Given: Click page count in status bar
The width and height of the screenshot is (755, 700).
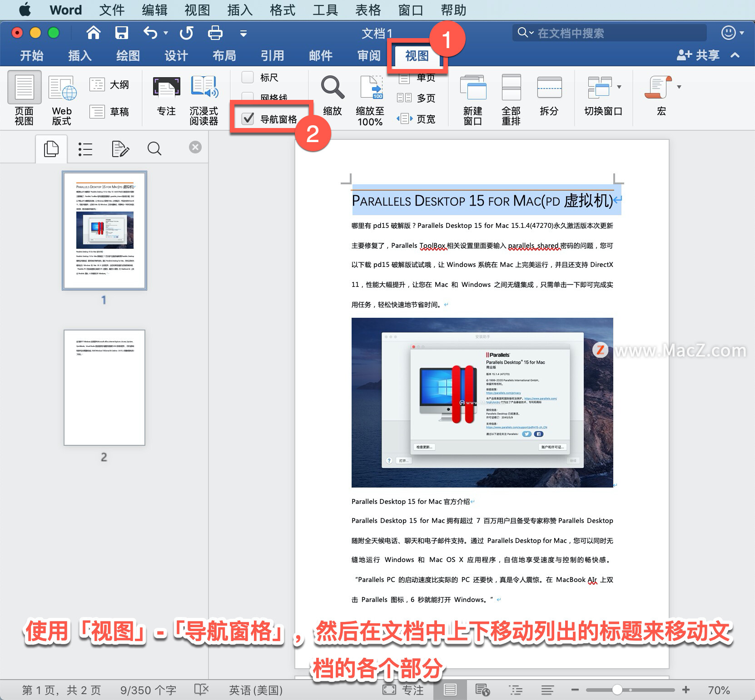Looking at the screenshot, I should [61, 690].
